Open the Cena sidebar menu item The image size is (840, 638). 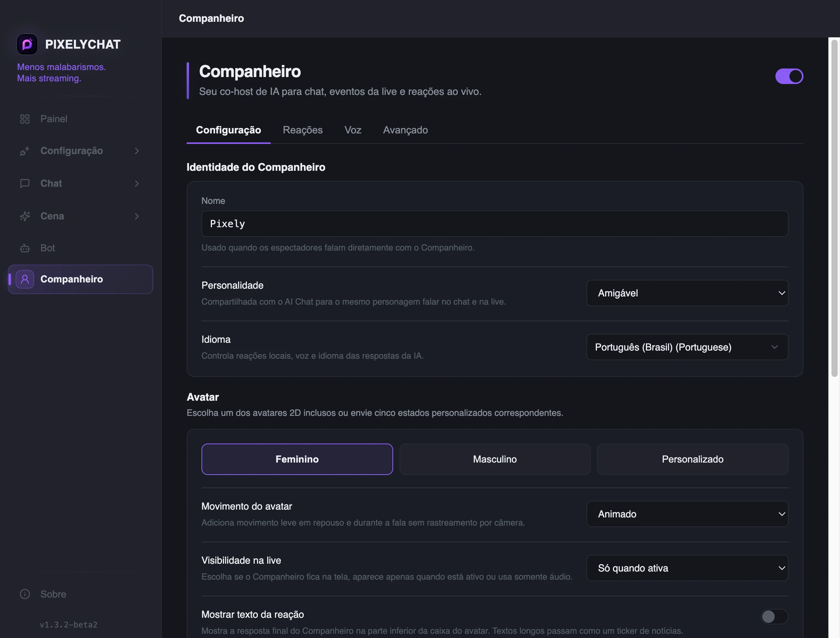point(80,216)
